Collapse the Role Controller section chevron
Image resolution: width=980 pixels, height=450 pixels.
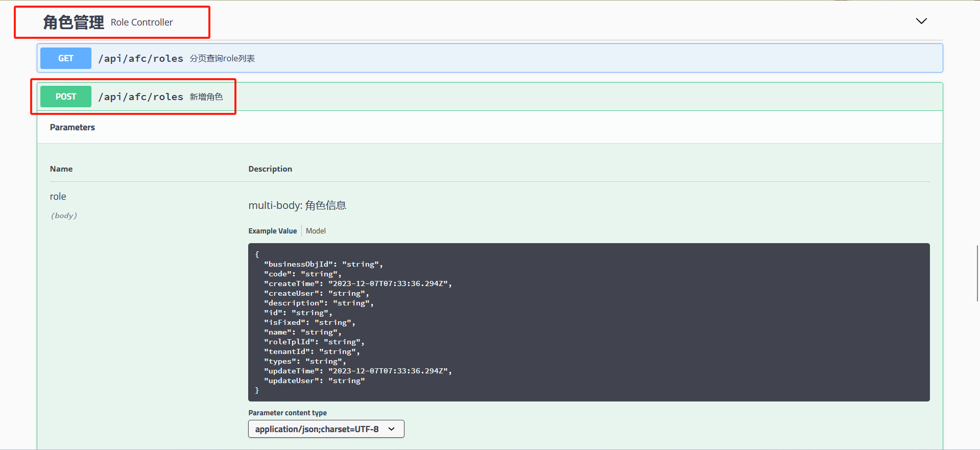pyautogui.click(x=921, y=21)
